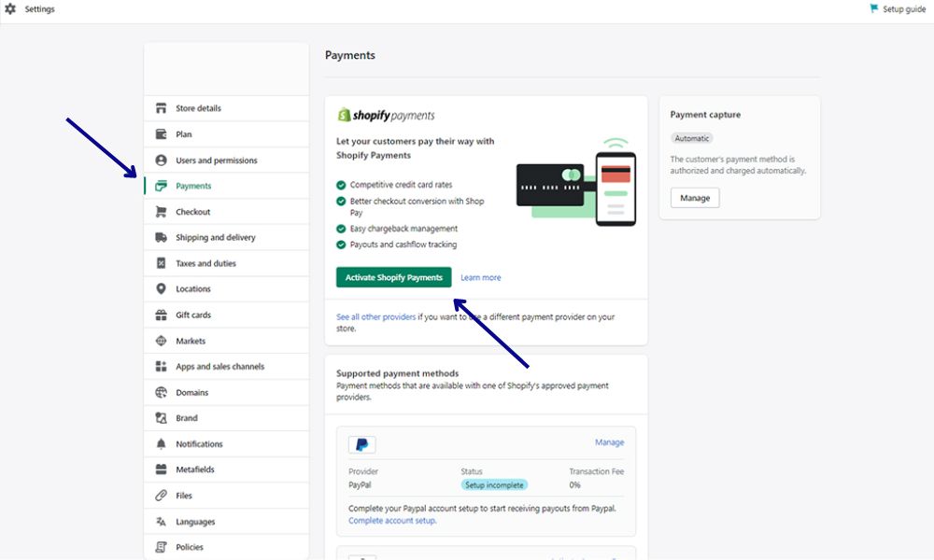Click the Store details storefront icon
This screenshot has height=560, width=934.
click(161, 108)
